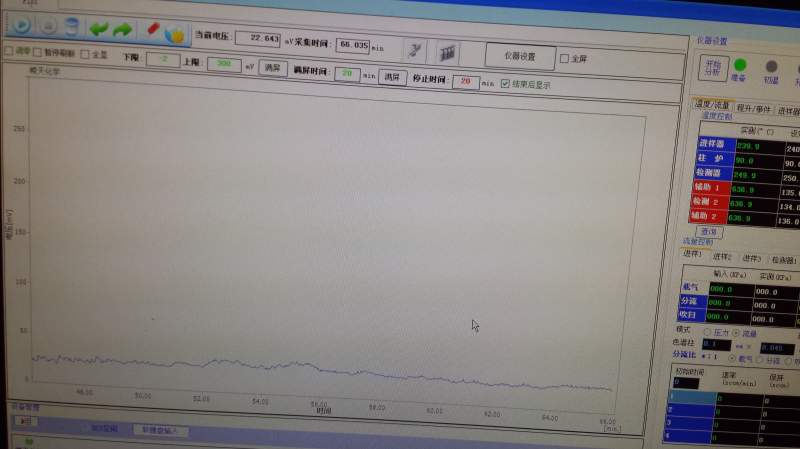
Task: Switch to the 进样2 tab
Action: coord(722,256)
